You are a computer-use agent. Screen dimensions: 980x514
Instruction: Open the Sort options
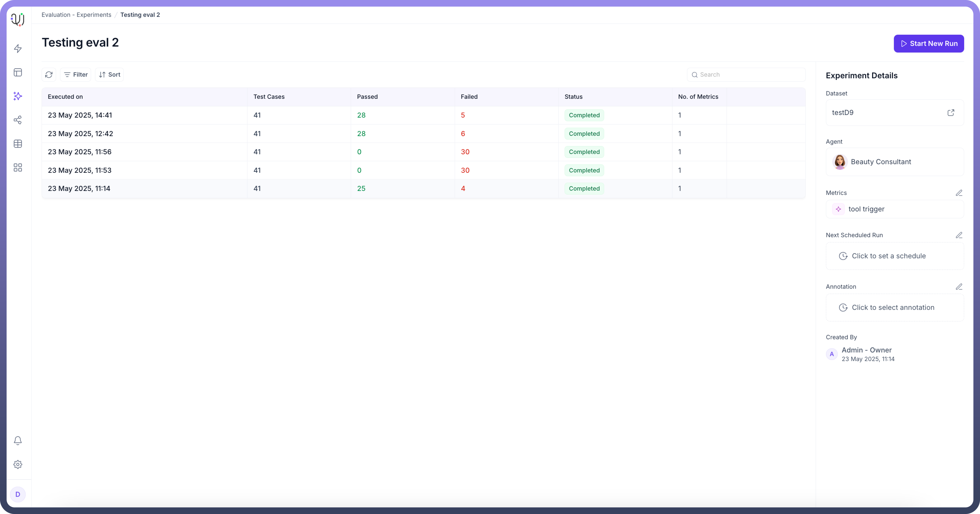click(x=110, y=75)
